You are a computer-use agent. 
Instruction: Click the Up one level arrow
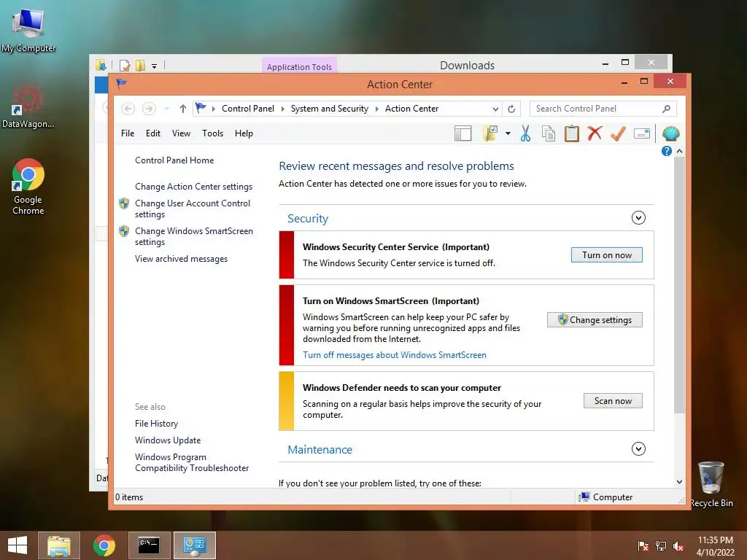[x=182, y=109]
